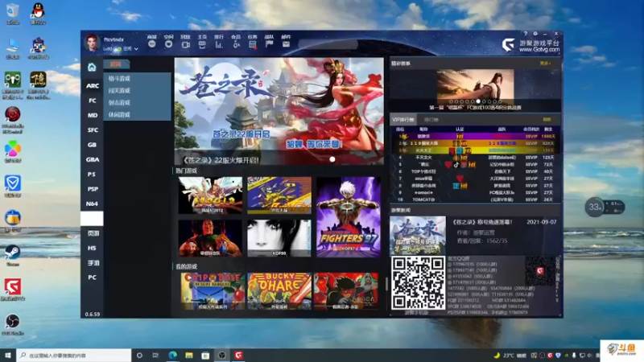Open the KOF97 Fighters game thumbnail
Image resolution: width=644 pixels, height=362 pixels.
[349, 216]
